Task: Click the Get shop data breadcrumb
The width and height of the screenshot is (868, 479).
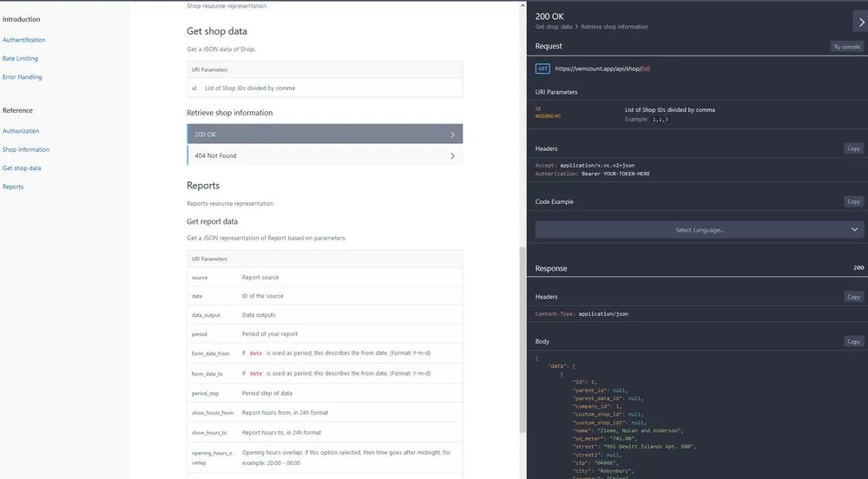Action: click(x=554, y=27)
